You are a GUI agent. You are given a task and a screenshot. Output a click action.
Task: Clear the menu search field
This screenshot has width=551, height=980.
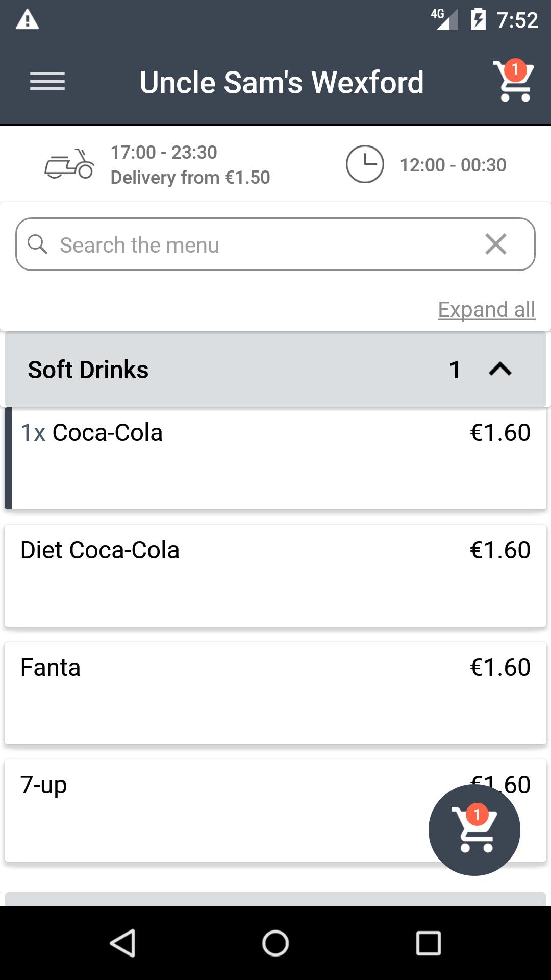(x=496, y=244)
